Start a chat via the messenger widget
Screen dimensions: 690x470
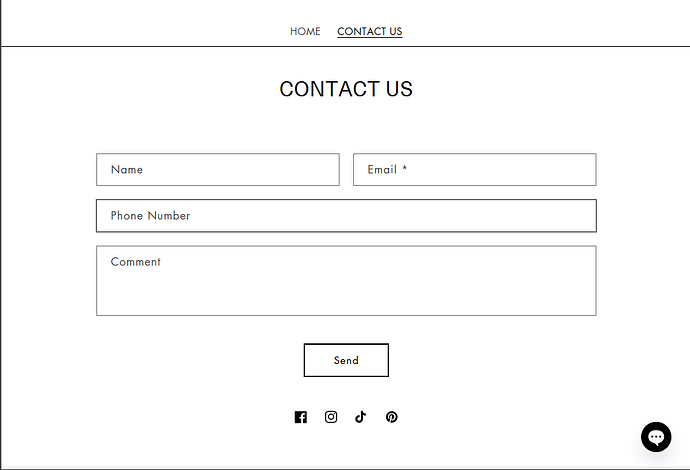[x=656, y=437]
